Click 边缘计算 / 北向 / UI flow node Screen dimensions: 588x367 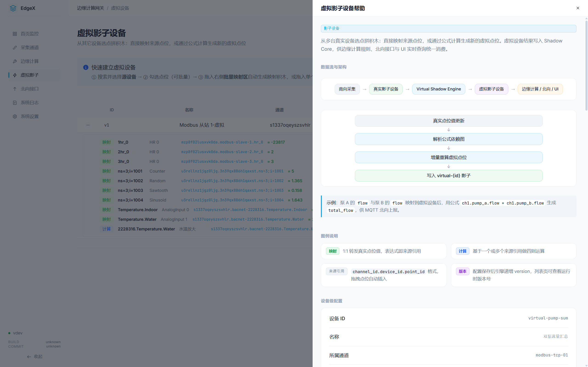(540, 89)
